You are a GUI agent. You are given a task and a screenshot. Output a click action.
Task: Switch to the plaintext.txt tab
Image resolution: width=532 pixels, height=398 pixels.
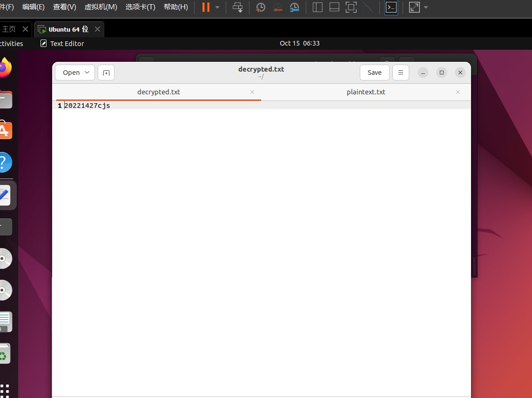point(366,92)
